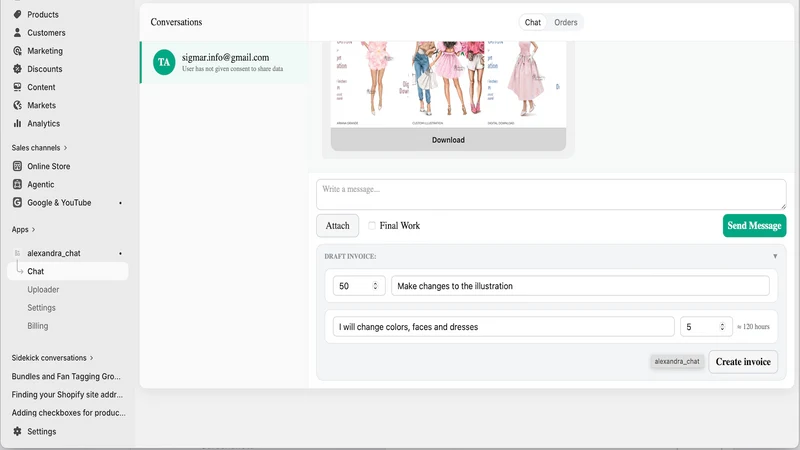Switch to the Chat tab
Viewport: 800px width, 450px height.
coord(532,22)
